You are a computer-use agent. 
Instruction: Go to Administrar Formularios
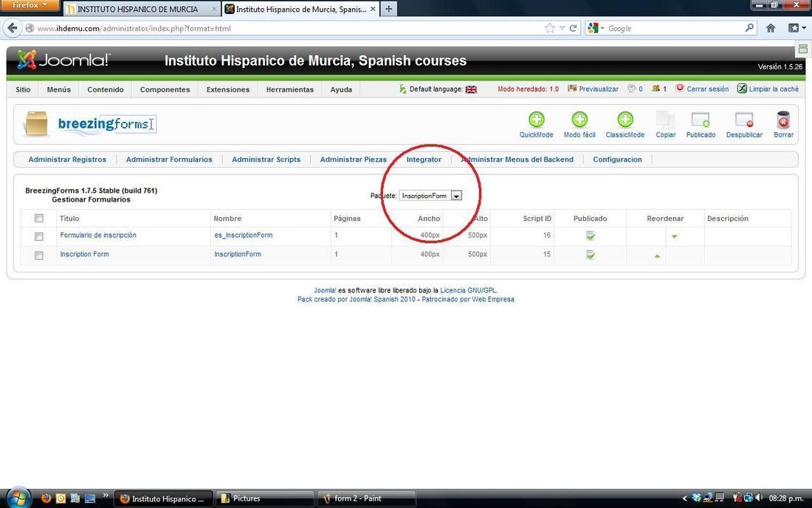[169, 159]
